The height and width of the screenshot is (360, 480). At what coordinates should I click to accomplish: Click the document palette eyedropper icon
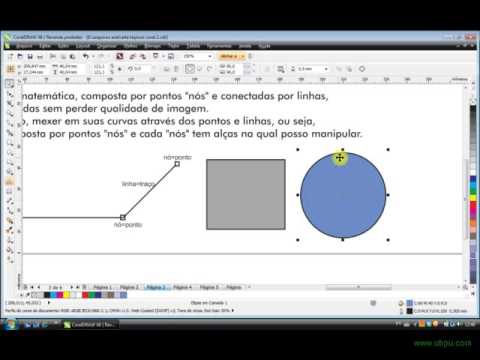tap(28, 295)
